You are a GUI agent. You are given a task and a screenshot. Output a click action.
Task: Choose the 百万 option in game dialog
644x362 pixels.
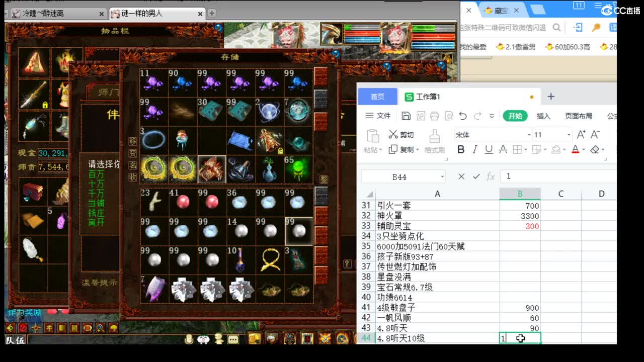[96, 174]
